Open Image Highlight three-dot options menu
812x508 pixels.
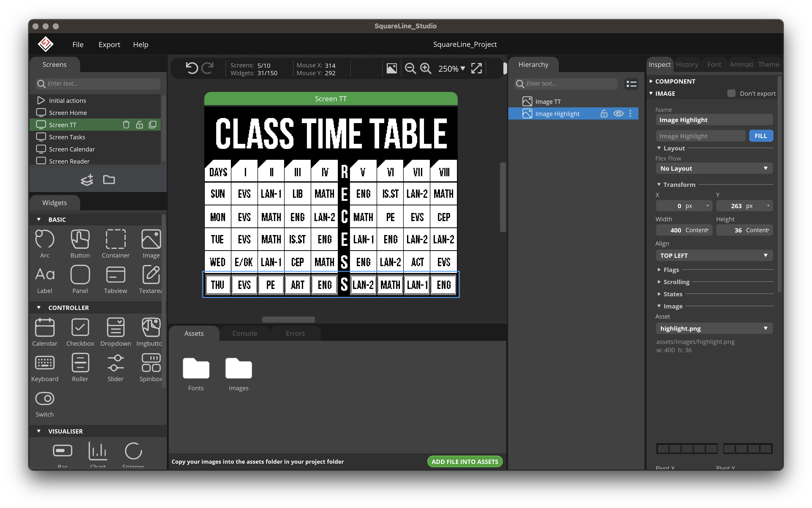coord(631,113)
